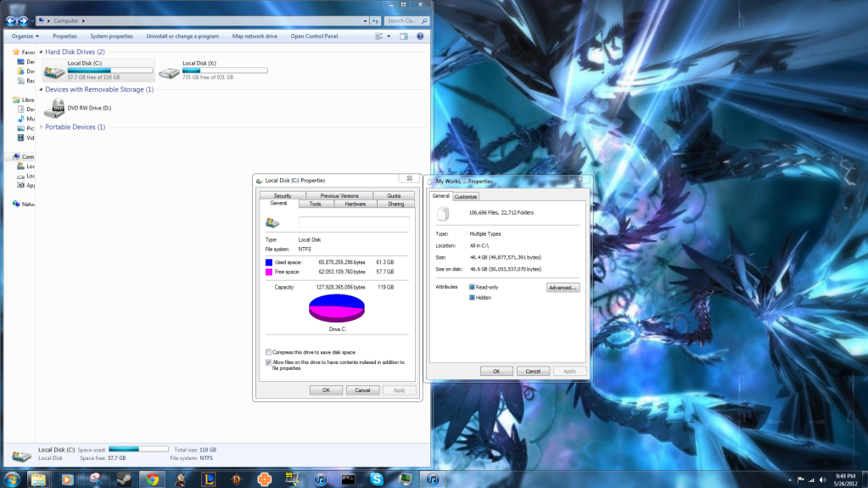
Task: Open Diablo III from the taskbar
Action: pos(237,480)
